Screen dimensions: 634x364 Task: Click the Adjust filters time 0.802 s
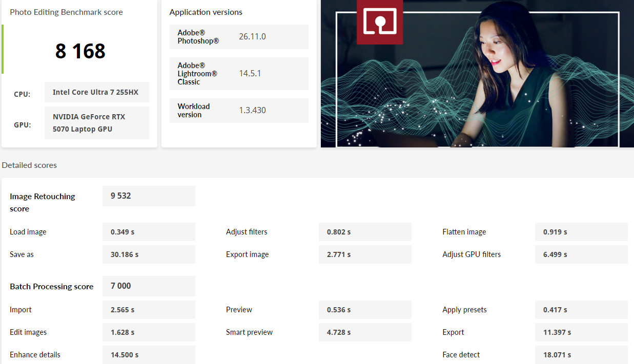[x=365, y=232]
